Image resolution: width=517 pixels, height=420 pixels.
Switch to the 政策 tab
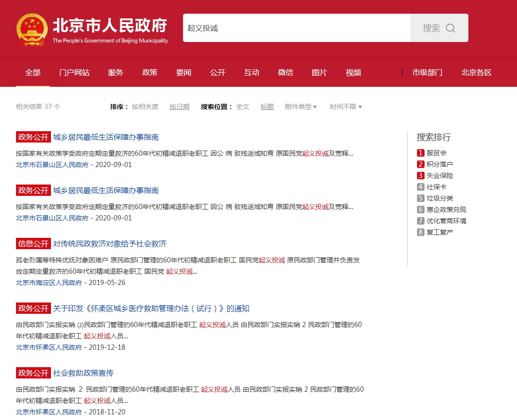[150, 73]
